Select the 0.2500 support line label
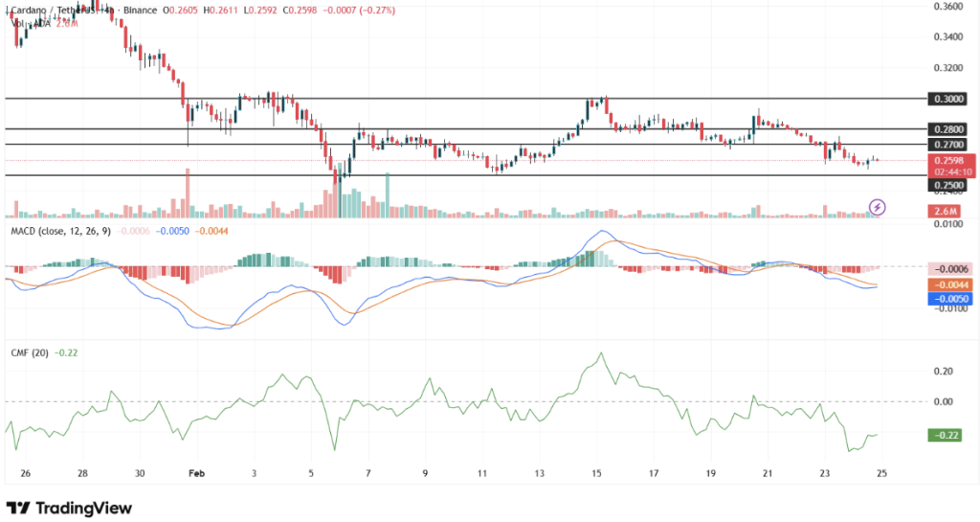The width and height of the screenshot is (980, 522). (947, 184)
